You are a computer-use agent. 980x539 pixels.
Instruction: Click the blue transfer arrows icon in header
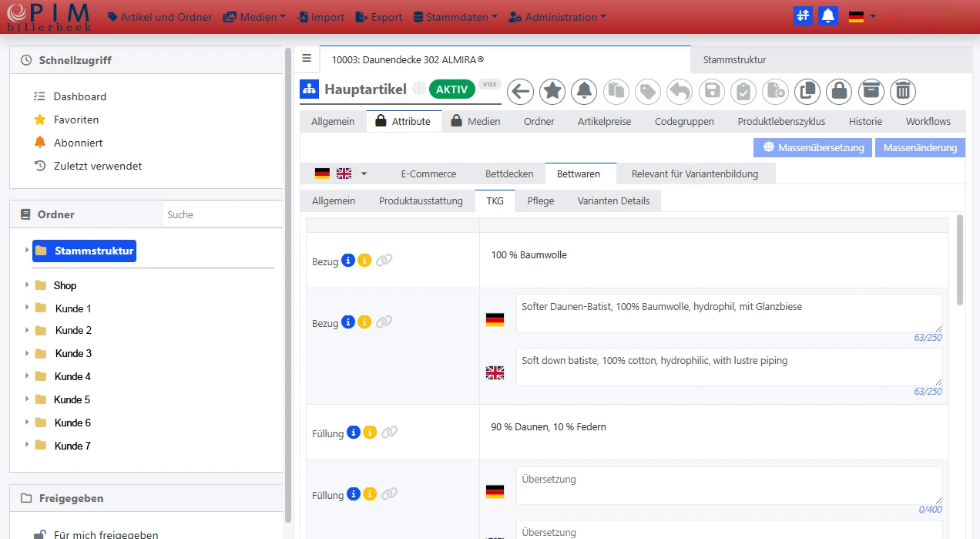coord(803,16)
